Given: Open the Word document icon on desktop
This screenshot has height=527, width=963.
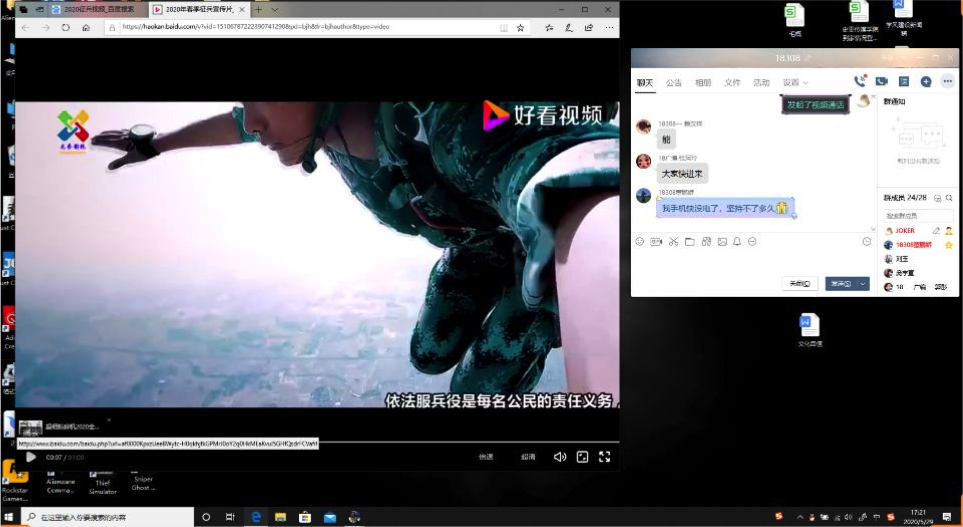Looking at the screenshot, I should point(809,330).
